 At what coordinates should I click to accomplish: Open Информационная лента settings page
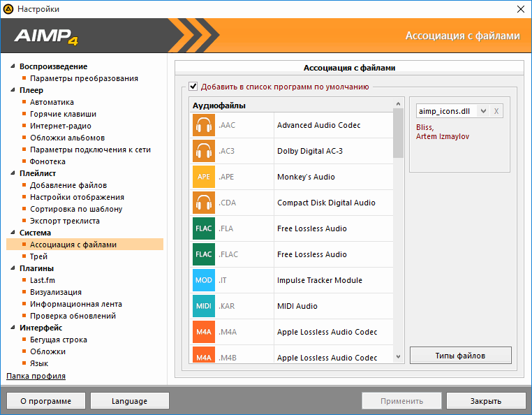pyautogui.click(x=75, y=304)
